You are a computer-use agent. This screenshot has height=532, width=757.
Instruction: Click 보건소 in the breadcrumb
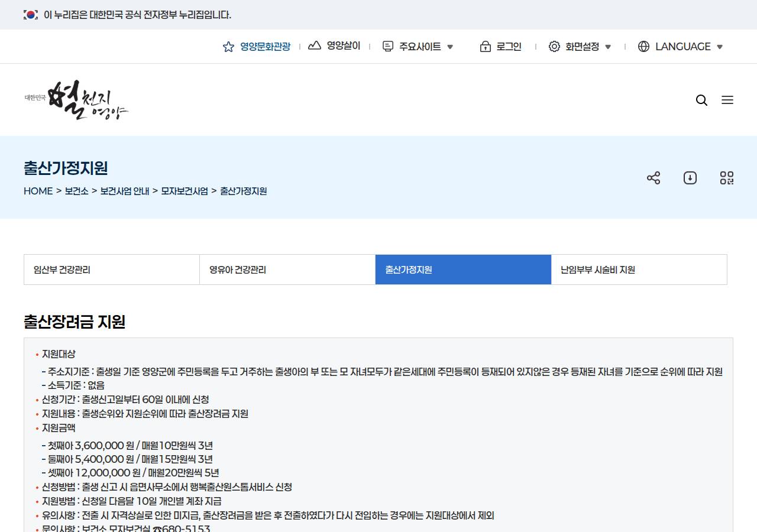point(77,191)
